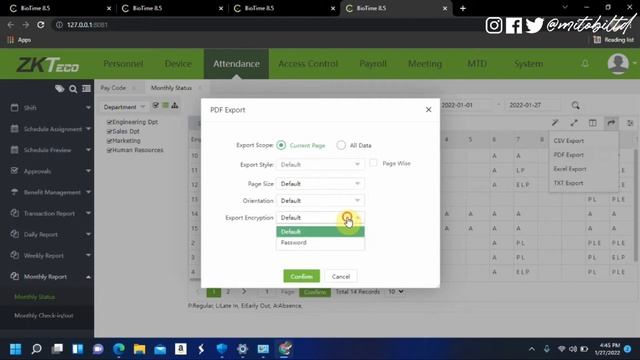Click the export share arrow icon

tap(611, 123)
